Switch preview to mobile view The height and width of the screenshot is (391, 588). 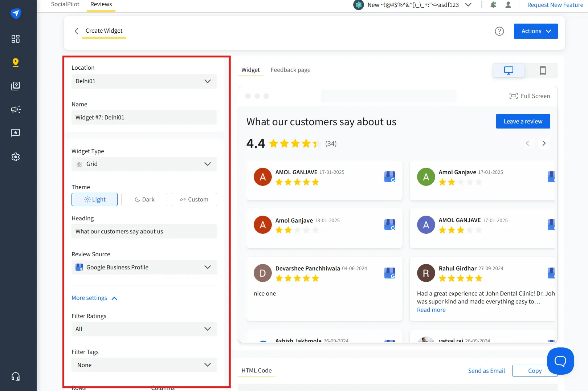pos(543,70)
